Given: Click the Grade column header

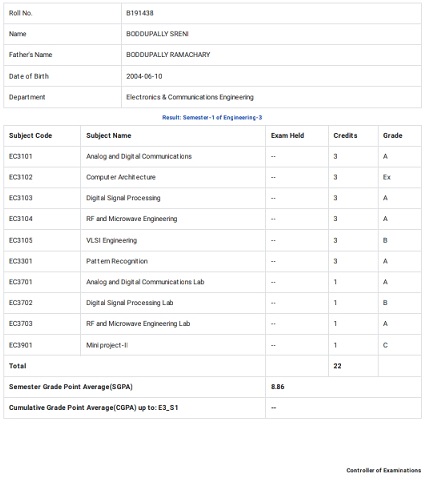Looking at the screenshot, I should coord(393,136).
